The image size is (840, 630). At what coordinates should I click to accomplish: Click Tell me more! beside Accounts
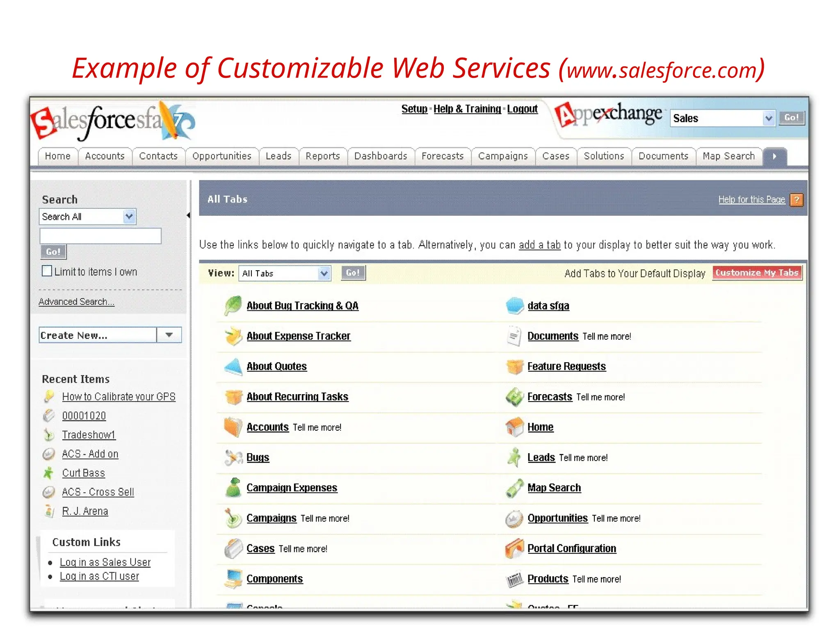click(317, 428)
